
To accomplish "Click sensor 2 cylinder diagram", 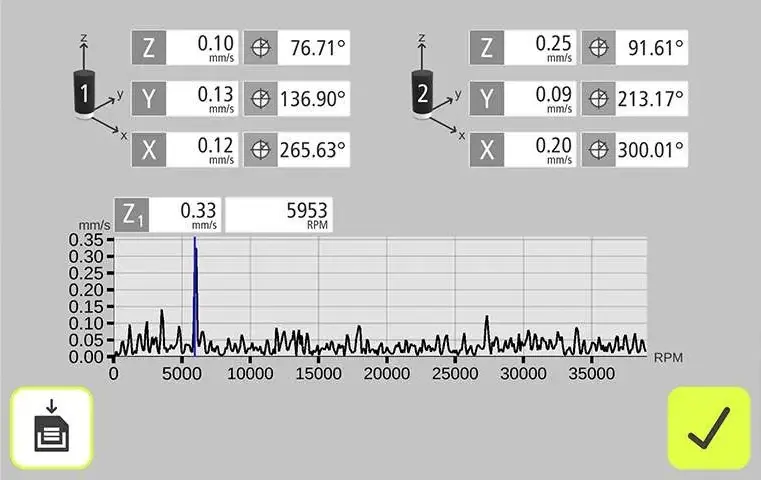I will pos(422,94).
